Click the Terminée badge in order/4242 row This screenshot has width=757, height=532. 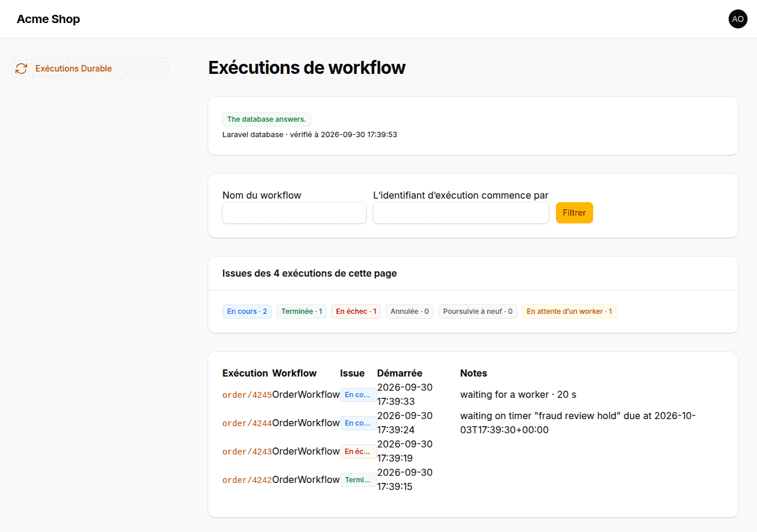pyautogui.click(x=358, y=480)
